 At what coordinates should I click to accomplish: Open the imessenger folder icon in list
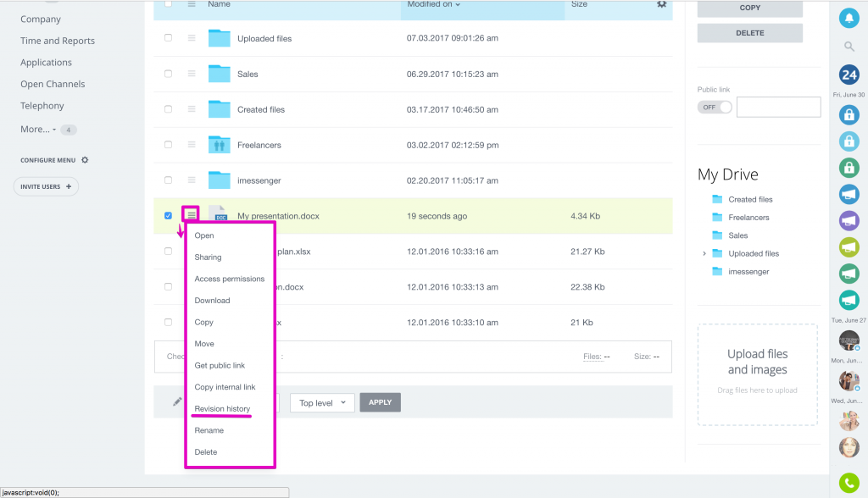pyautogui.click(x=220, y=180)
